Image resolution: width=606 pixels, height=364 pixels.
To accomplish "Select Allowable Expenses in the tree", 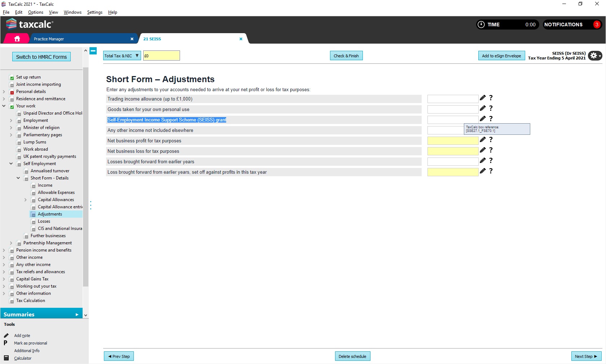I will pos(56,192).
